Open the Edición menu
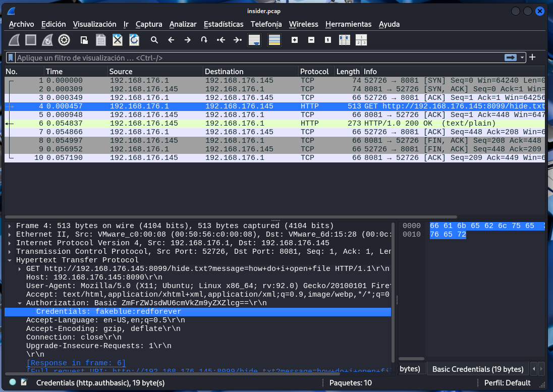Viewport: 553px width, 392px height. coord(53,24)
